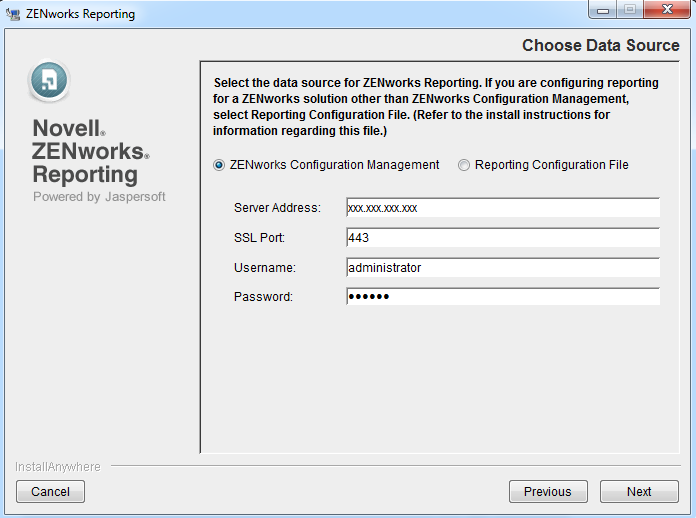696x518 pixels.
Task: Click the "Password:" label text
Action: pyautogui.click(x=263, y=297)
